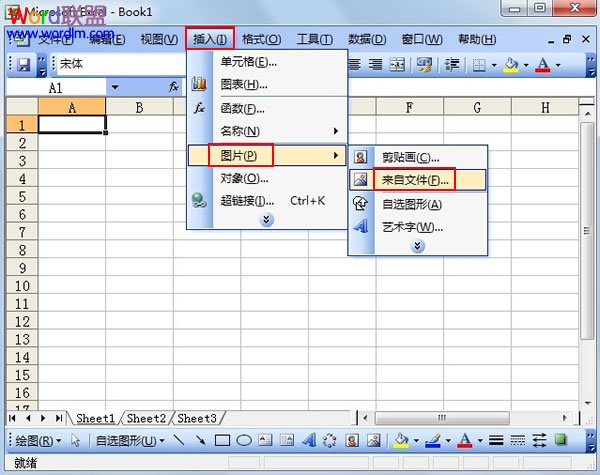Click Insert WordArt icon in Drawing toolbar
The height and width of the screenshot is (475, 600).
click(308, 440)
